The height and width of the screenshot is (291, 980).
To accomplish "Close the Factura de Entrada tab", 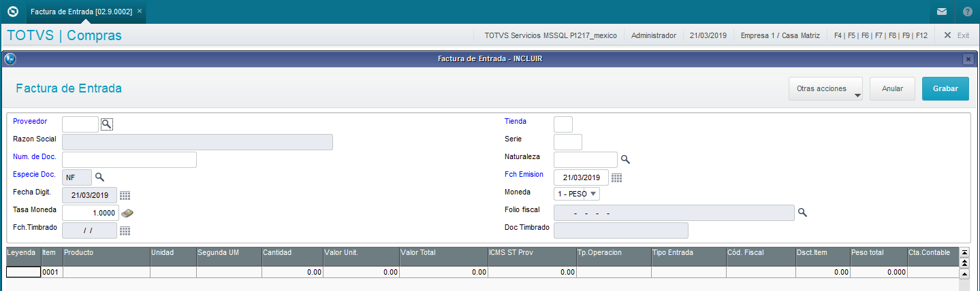I will pos(140,12).
